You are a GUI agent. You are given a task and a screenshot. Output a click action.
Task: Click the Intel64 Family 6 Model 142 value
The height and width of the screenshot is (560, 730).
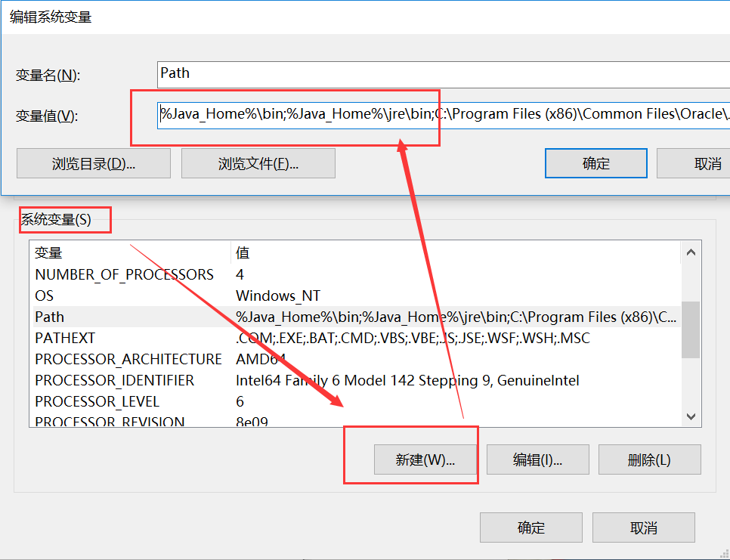pos(407,380)
